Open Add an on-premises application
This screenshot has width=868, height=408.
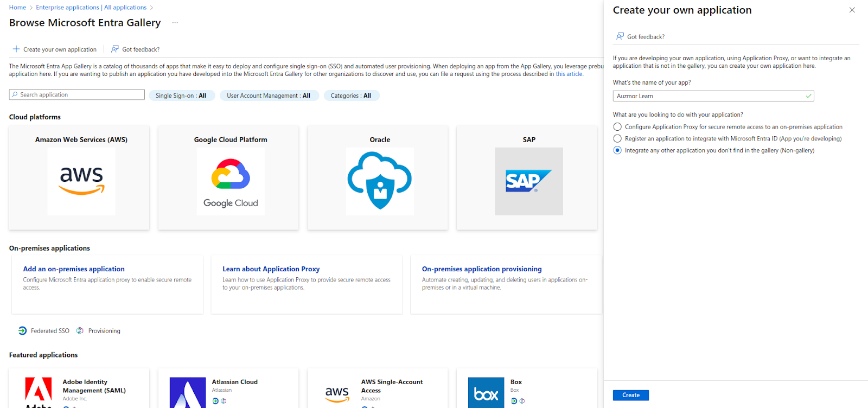coord(74,269)
